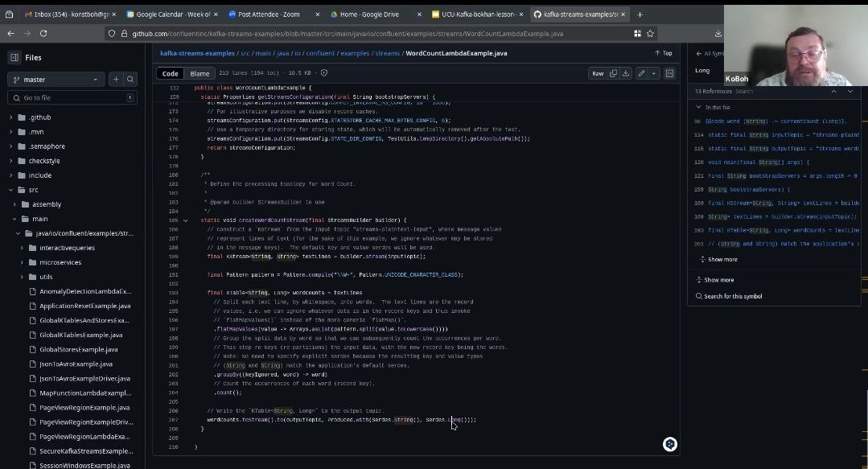
Task: Open the master branch dropdown
Action: coord(56,80)
